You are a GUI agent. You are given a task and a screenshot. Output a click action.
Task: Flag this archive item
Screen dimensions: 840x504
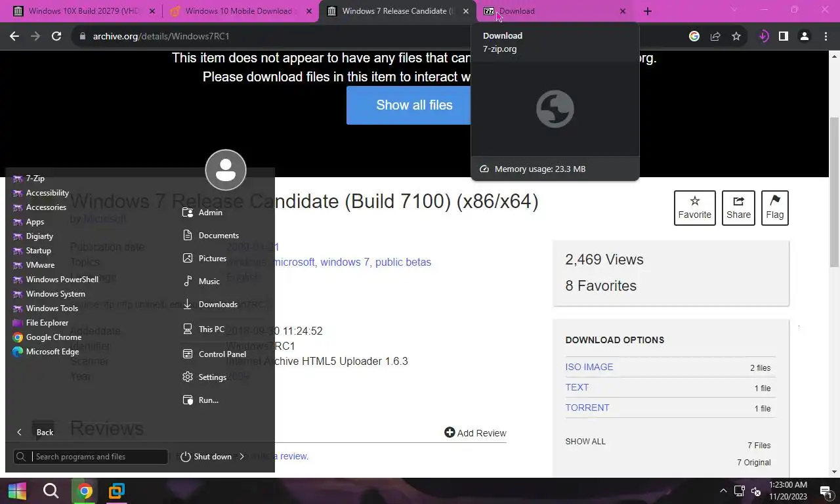(x=775, y=207)
